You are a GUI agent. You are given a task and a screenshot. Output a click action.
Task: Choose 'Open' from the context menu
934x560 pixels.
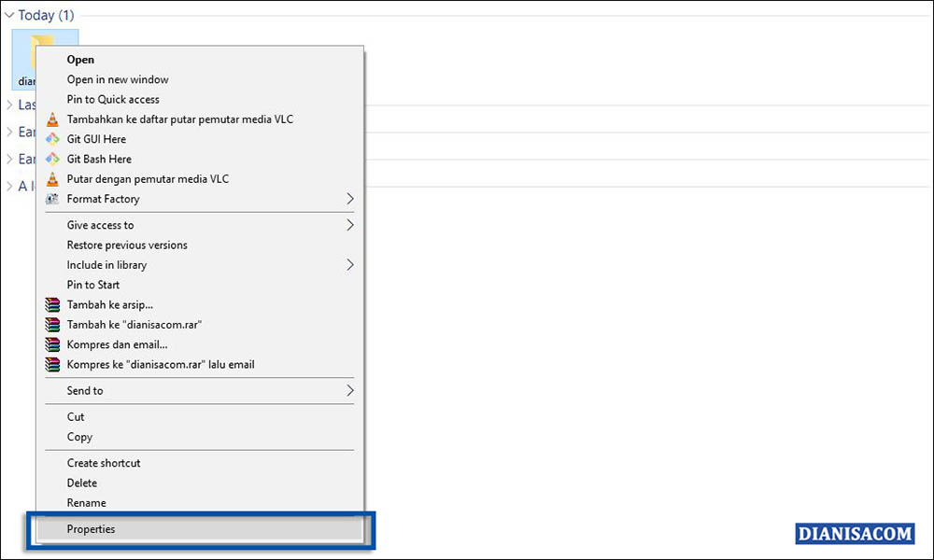(x=80, y=59)
